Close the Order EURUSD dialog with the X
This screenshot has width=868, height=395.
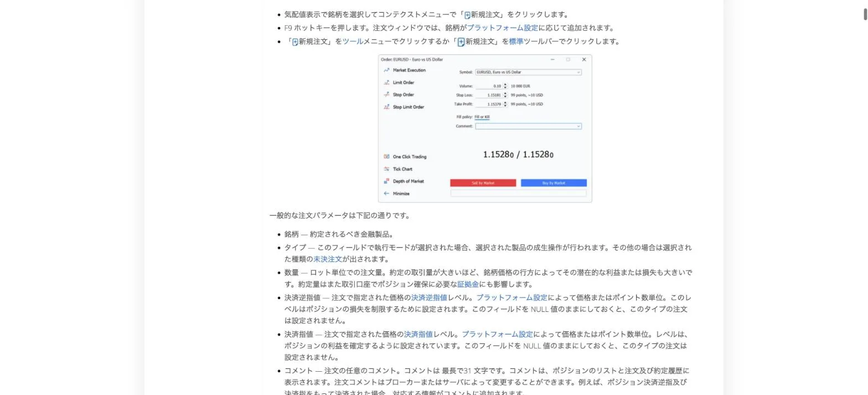[x=583, y=59]
